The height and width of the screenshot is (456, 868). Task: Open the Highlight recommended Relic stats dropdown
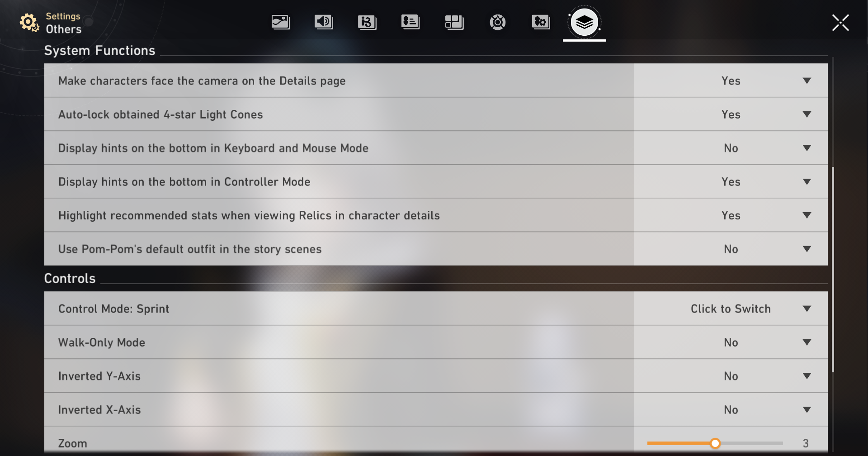(x=731, y=215)
